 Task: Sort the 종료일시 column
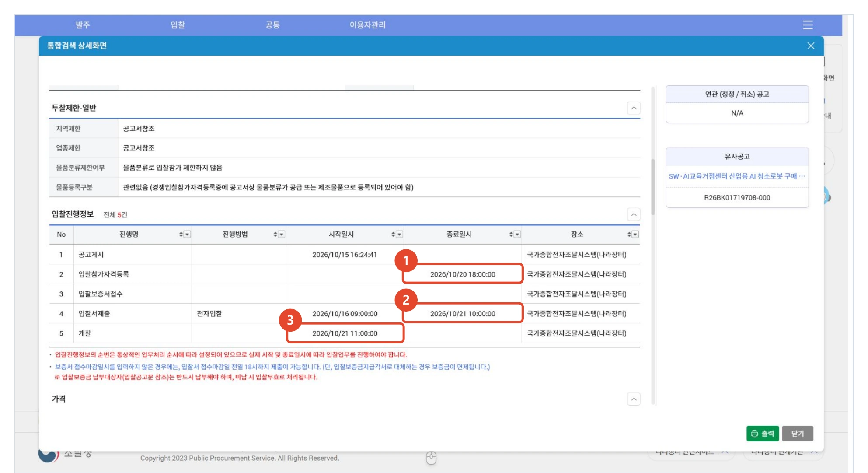click(x=511, y=235)
